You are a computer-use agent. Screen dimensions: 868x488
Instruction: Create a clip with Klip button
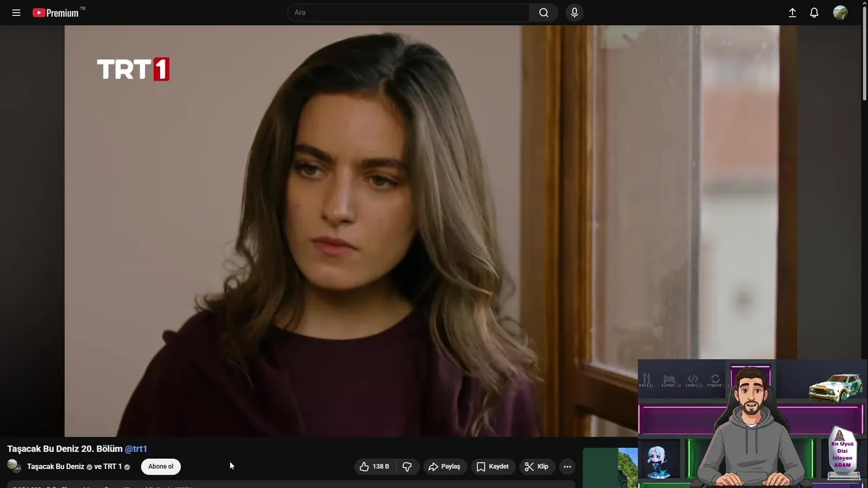[x=536, y=466]
